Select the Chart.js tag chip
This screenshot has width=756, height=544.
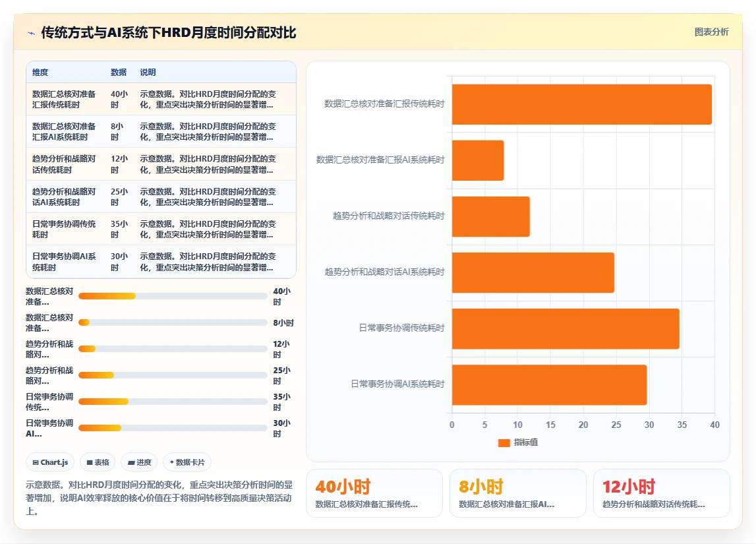[x=50, y=462]
